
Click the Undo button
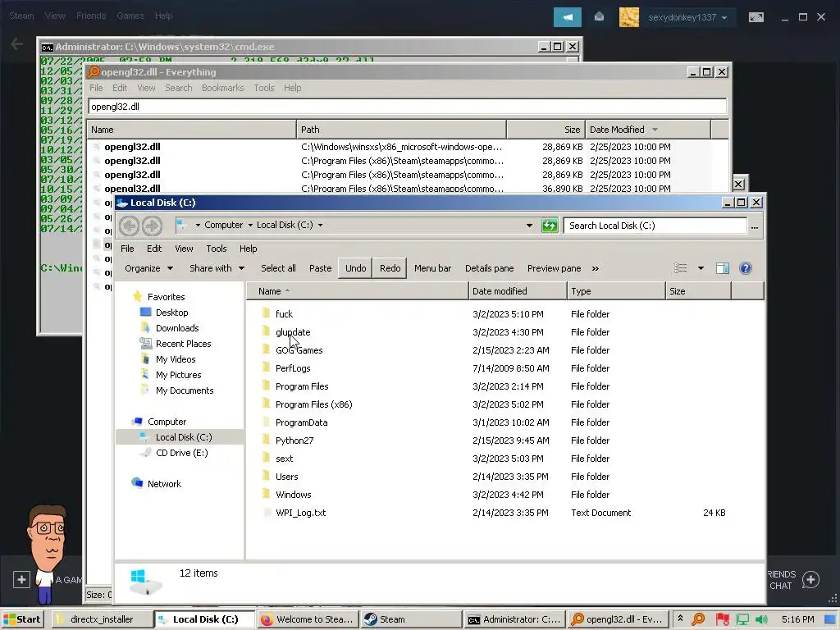coord(356,268)
